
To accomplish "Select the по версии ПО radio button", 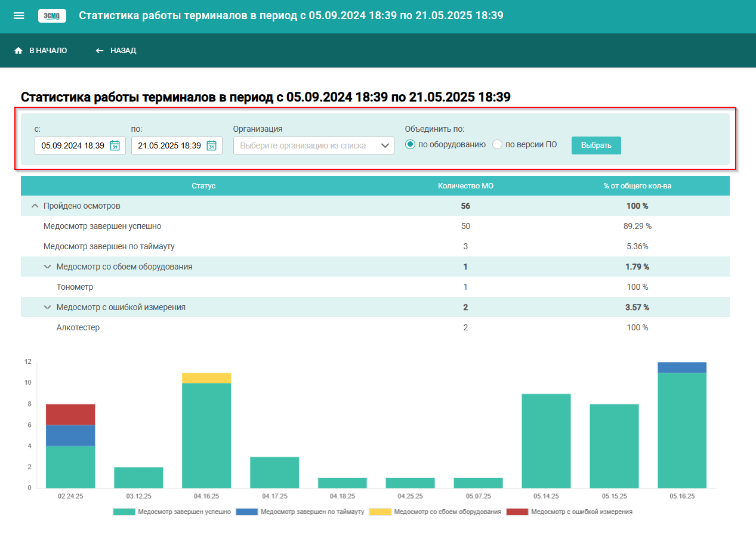I will 497,144.
